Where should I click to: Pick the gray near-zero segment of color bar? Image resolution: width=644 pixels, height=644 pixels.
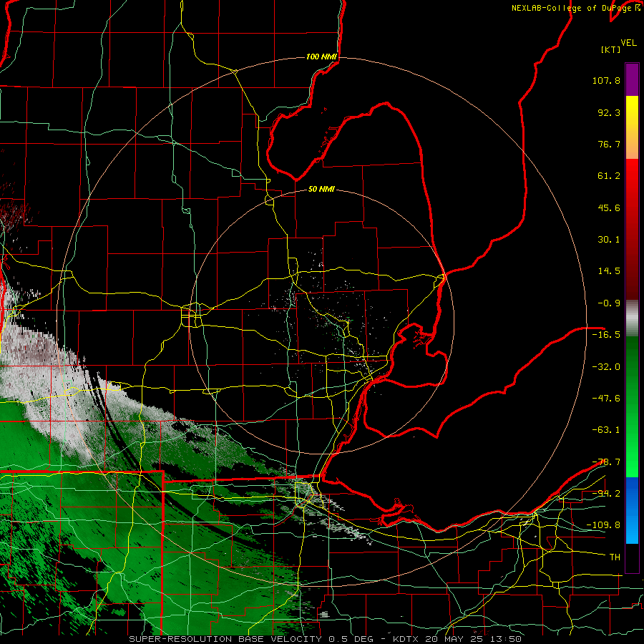632,318
